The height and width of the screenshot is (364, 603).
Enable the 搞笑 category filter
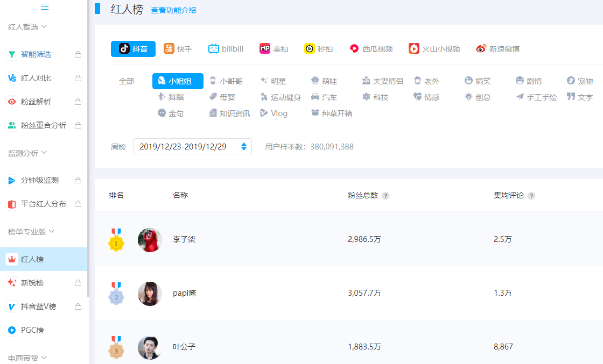475,81
